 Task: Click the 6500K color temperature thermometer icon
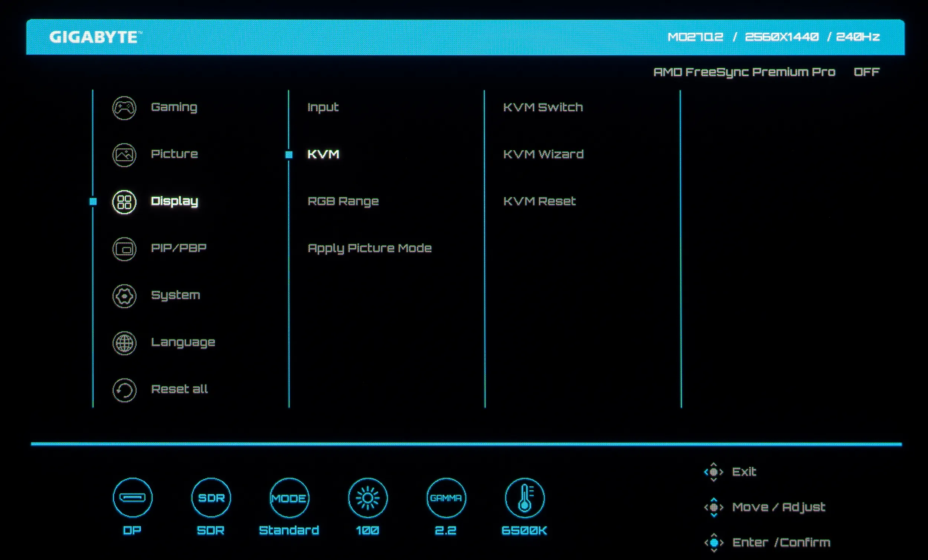tap(525, 498)
